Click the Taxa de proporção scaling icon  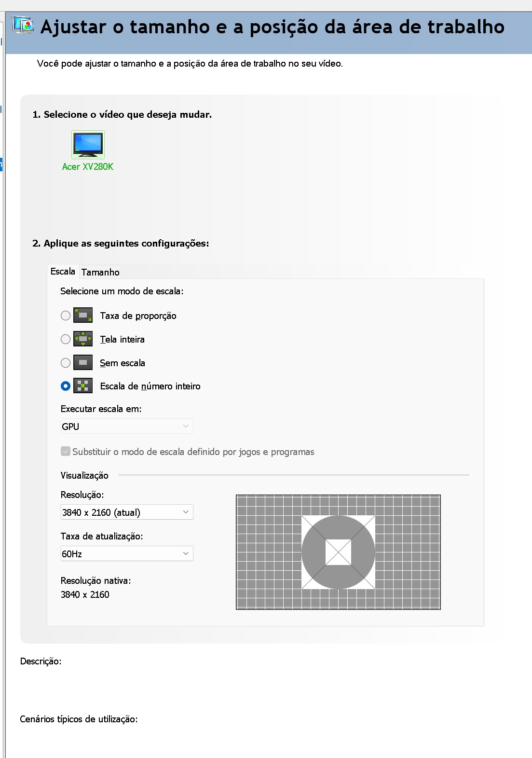pos(83,316)
